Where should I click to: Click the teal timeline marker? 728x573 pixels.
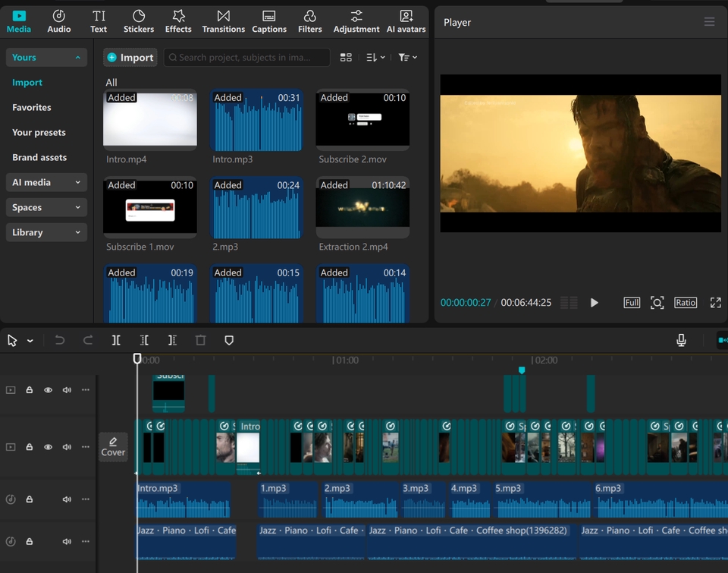(x=522, y=370)
